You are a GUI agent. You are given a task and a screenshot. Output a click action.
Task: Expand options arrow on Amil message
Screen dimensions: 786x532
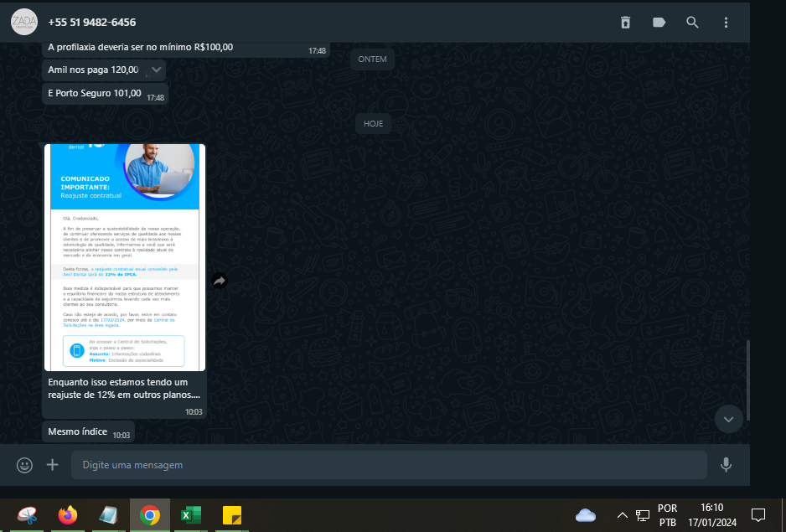(156, 70)
